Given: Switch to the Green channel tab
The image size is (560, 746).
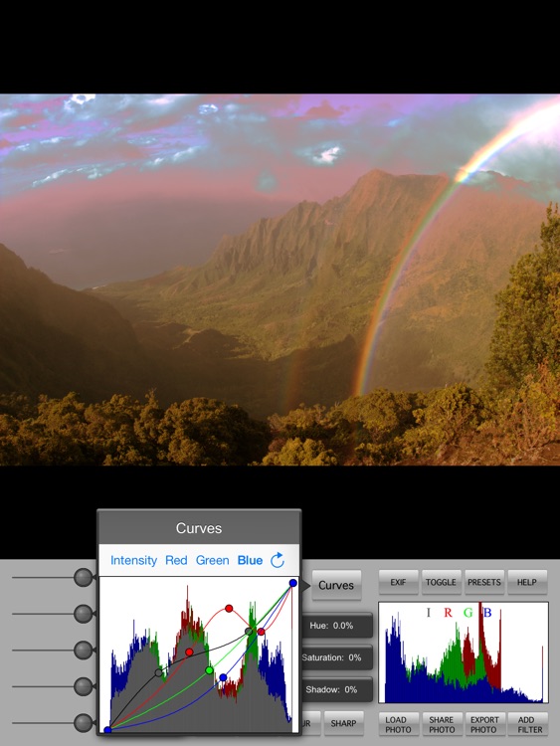Looking at the screenshot, I should pyautogui.click(x=212, y=560).
